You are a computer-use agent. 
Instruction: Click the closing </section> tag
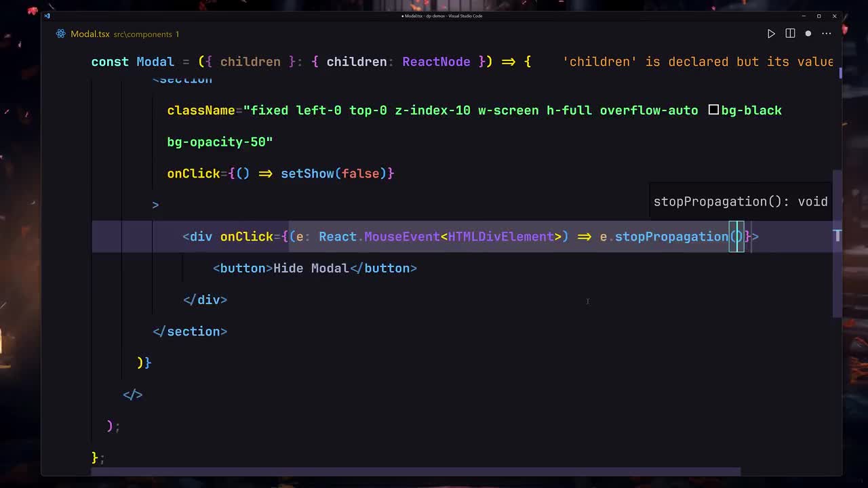190,331
